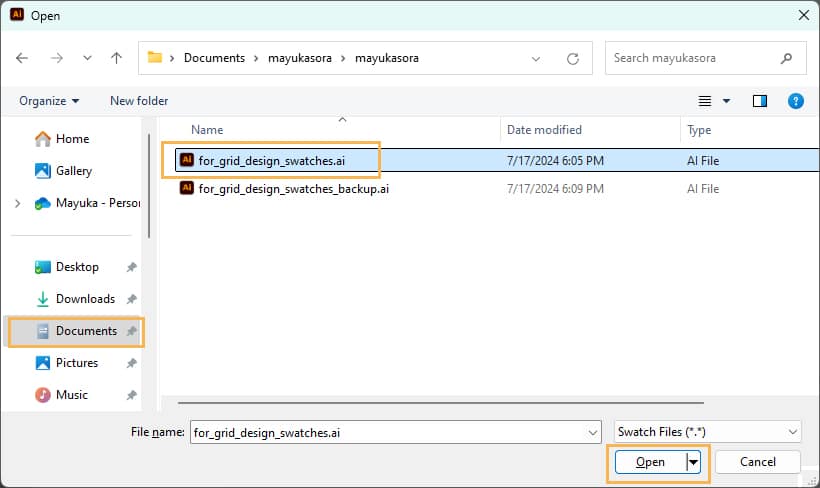
Task: Sort files by Date modified column
Action: (x=544, y=130)
